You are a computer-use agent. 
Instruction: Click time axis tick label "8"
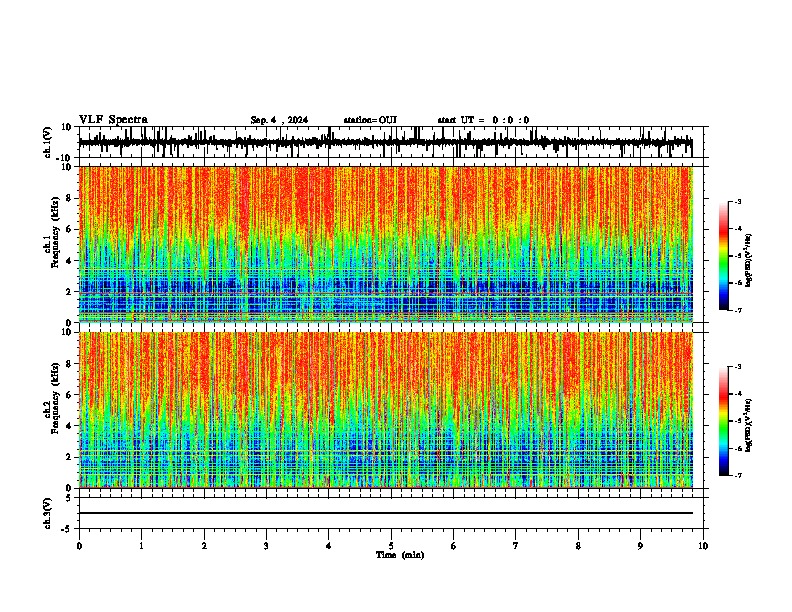coord(578,546)
